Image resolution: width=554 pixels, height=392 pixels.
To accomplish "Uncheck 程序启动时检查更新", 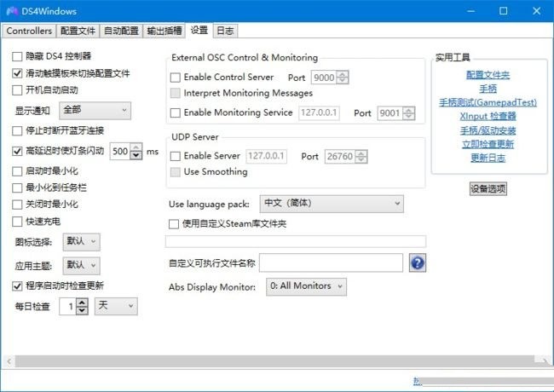I will point(17,286).
